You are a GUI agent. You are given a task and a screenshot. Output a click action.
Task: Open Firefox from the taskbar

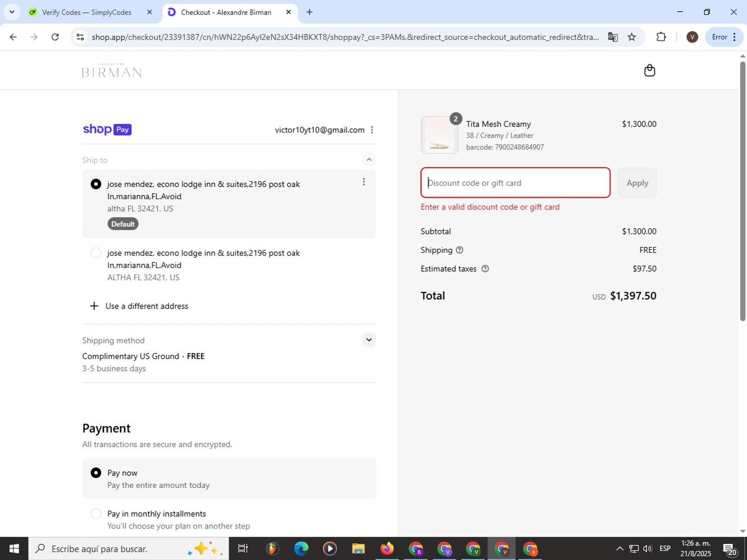387,549
